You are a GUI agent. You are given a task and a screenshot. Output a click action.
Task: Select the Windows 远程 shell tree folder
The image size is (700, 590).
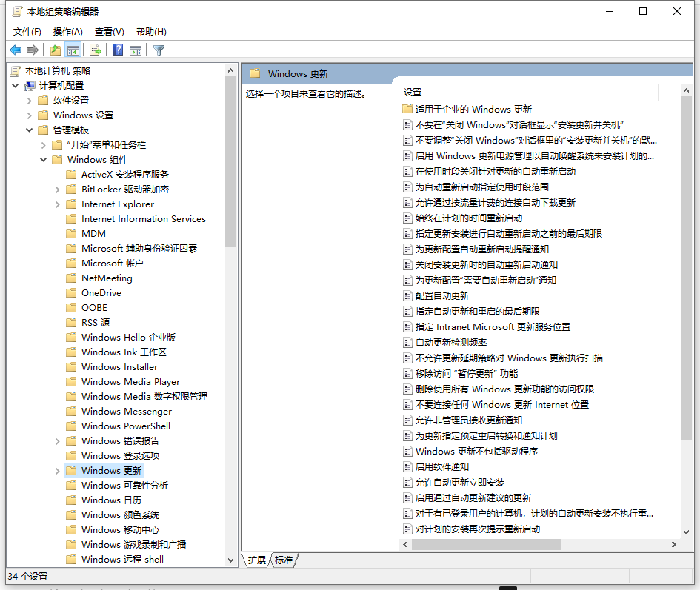(122, 559)
